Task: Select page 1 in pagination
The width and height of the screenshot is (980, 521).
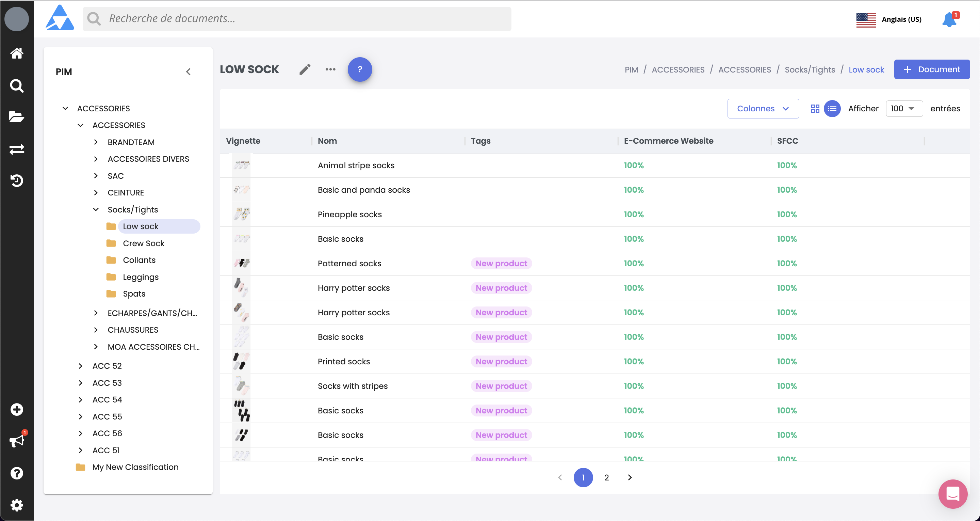Action: click(583, 477)
